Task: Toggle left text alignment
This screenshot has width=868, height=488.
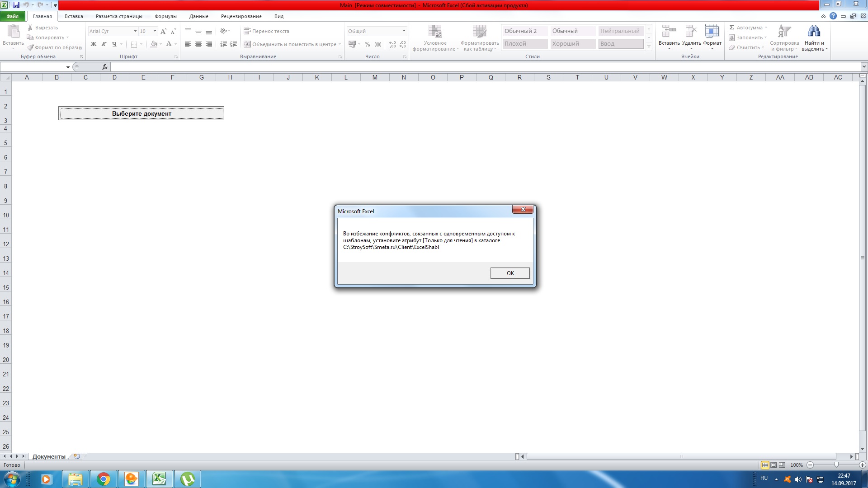Action: click(188, 44)
